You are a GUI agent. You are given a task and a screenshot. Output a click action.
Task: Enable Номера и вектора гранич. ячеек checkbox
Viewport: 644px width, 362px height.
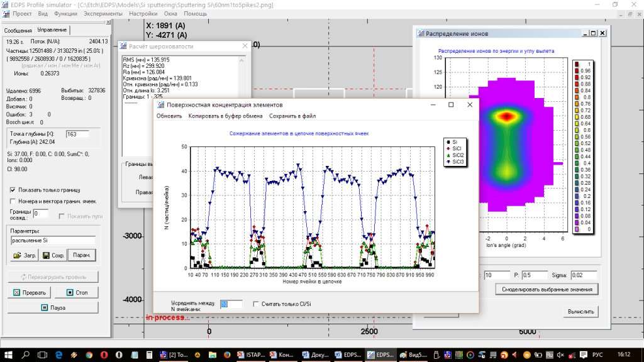(13, 202)
